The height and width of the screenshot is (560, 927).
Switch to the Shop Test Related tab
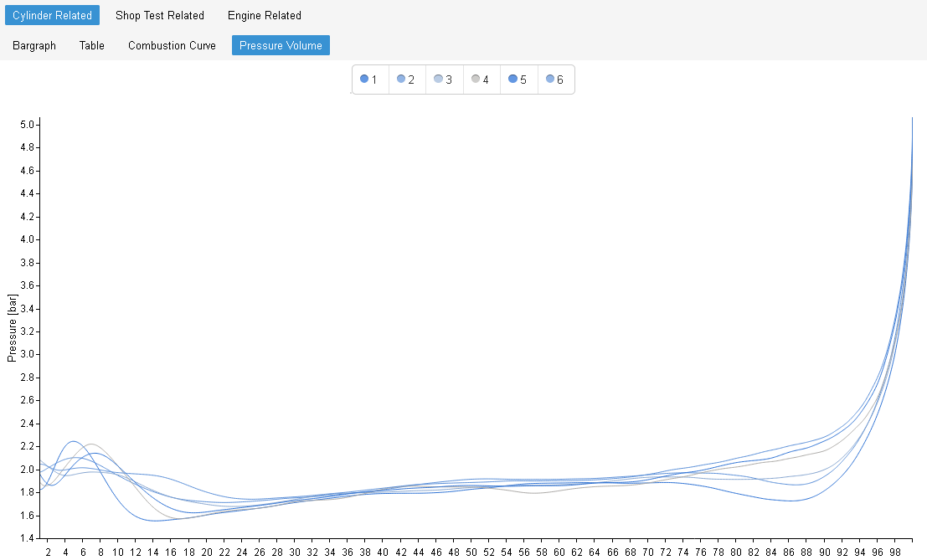[x=159, y=15]
